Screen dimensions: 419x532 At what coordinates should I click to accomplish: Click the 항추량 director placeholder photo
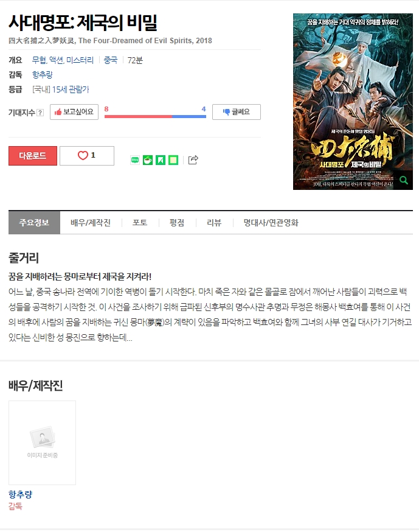coord(43,443)
